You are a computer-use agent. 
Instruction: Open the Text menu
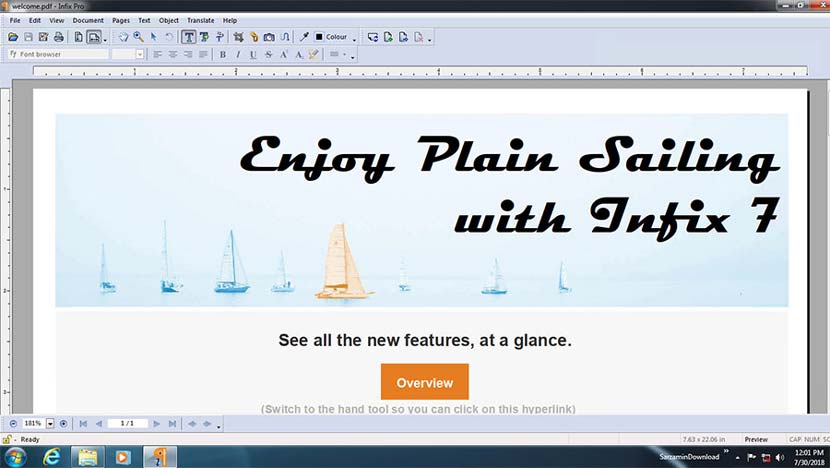tap(144, 20)
